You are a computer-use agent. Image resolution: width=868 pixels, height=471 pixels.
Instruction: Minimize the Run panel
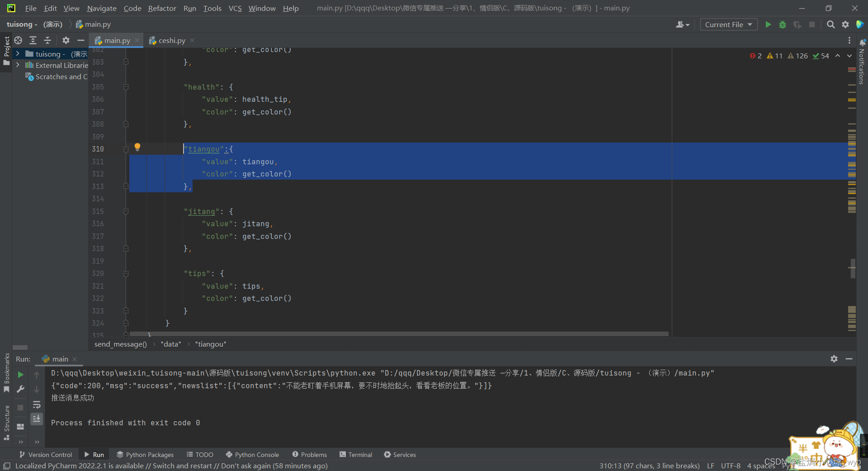(x=849, y=359)
